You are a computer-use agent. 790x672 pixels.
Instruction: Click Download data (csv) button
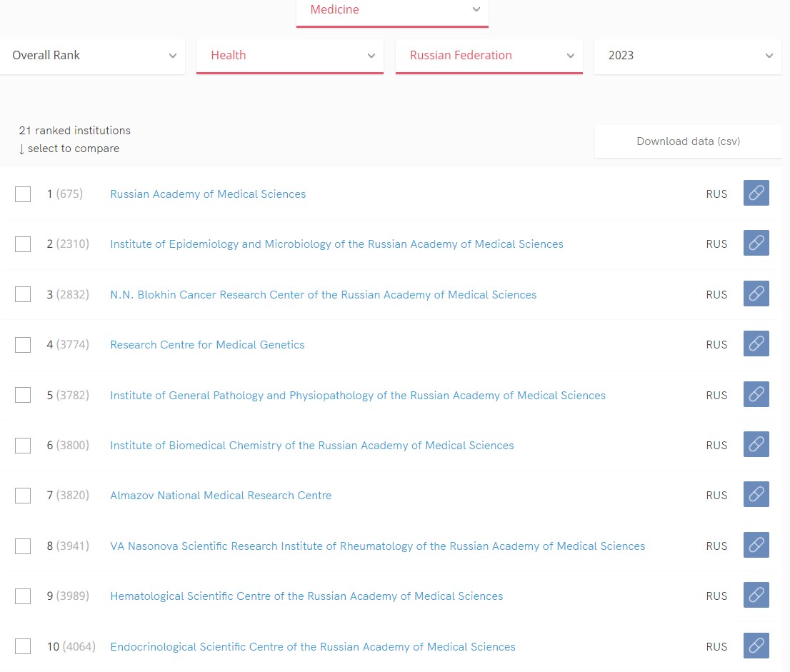(x=687, y=141)
